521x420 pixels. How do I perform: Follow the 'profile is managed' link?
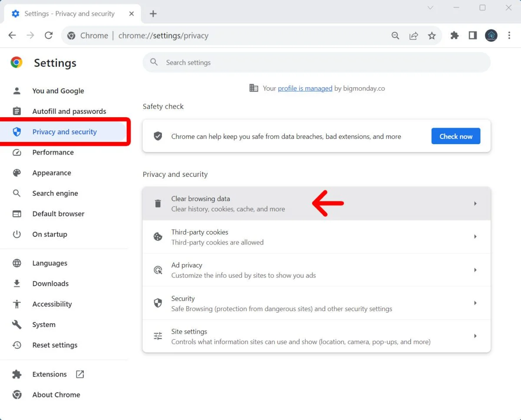point(305,88)
